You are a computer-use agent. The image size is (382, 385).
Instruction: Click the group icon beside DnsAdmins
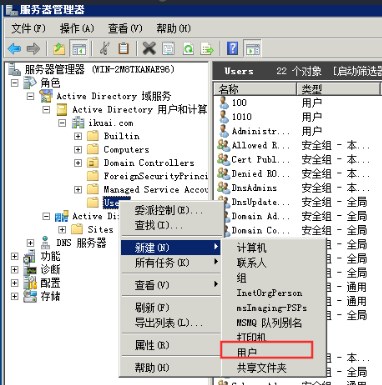(223, 188)
